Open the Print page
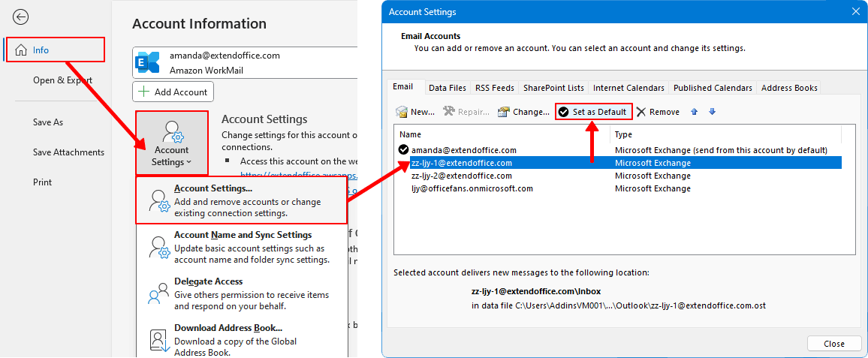This screenshot has width=868, height=358. [x=42, y=182]
